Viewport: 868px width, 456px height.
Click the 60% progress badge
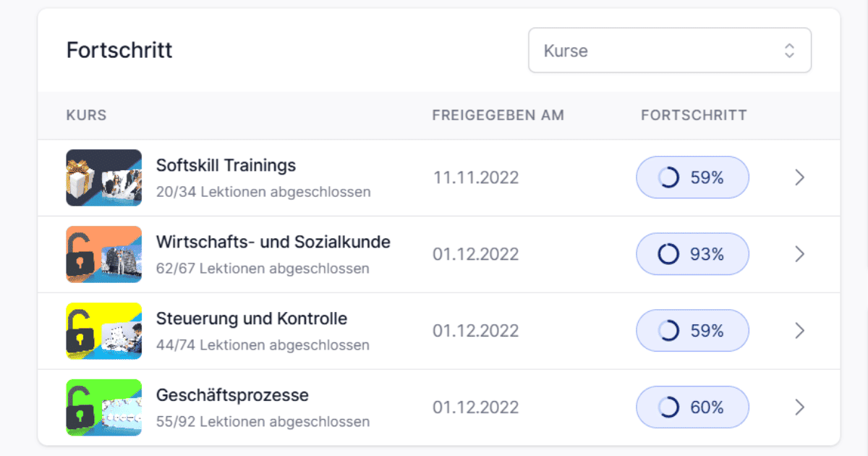pos(692,408)
